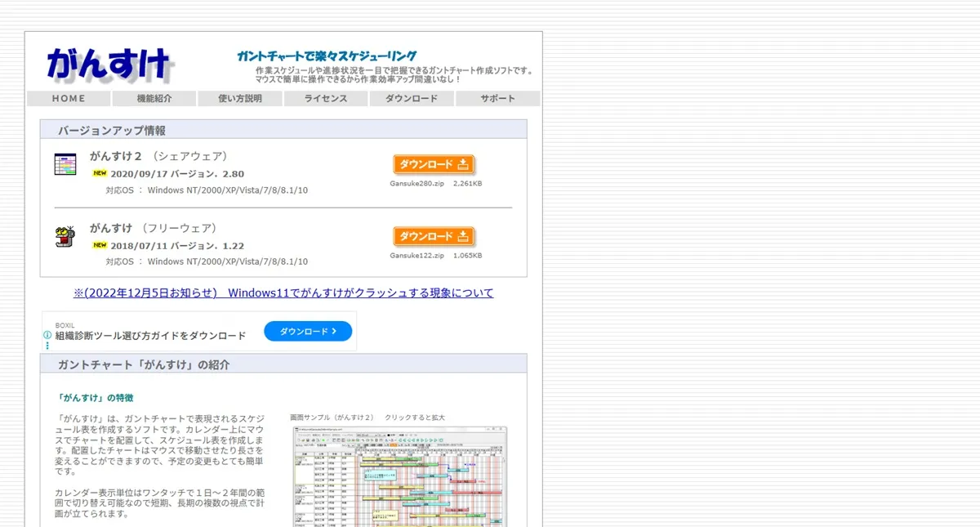Click the Gansuke122.zip file name text

[x=417, y=256]
